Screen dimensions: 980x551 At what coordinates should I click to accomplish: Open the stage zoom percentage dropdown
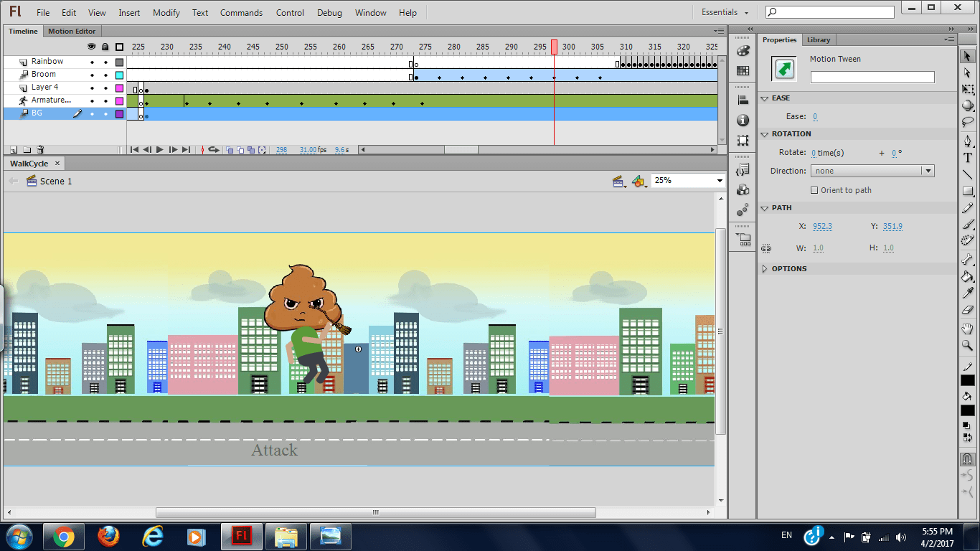pos(720,181)
